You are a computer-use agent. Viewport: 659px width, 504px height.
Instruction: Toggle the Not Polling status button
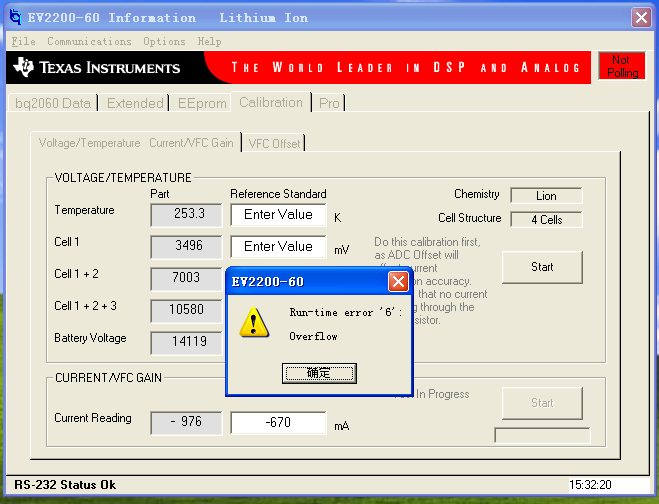(x=622, y=66)
